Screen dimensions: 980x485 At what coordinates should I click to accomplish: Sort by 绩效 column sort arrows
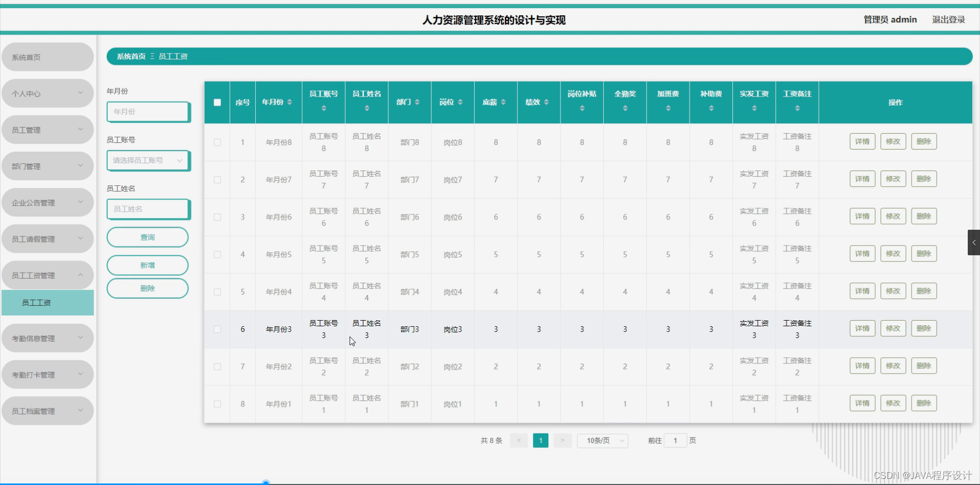[x=546, y=102]
